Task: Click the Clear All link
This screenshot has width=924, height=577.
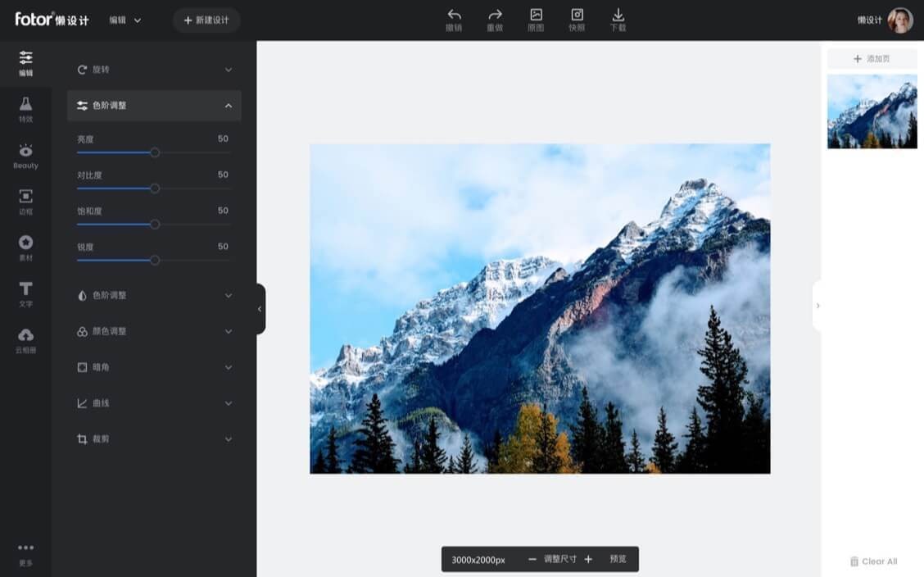Action: [873, 561]
